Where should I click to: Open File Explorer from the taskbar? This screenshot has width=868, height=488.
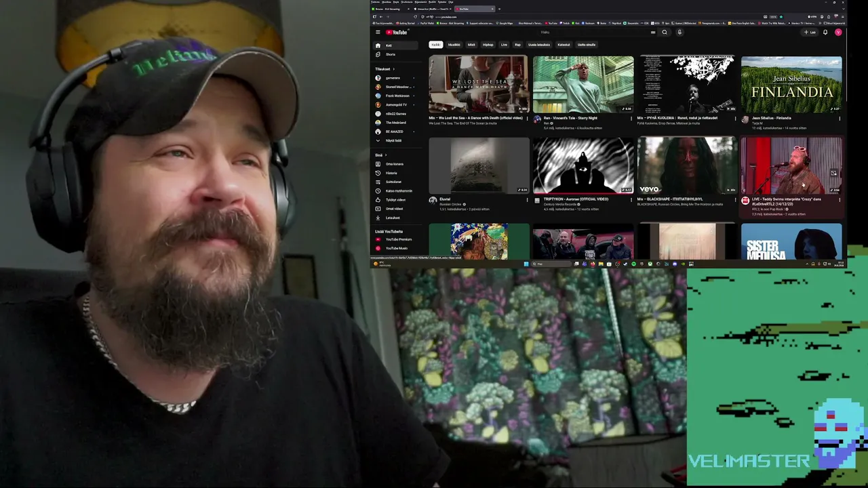point(600,264)
